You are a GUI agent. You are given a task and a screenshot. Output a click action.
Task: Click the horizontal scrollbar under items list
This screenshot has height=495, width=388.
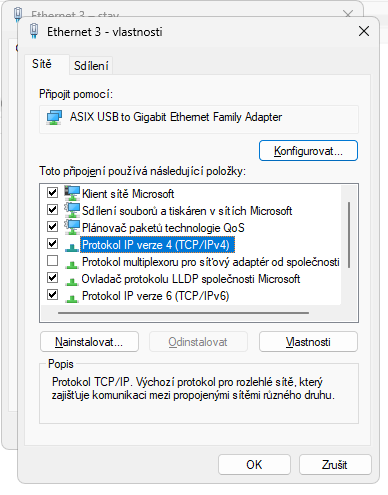pyautogui.click(x=183, y=313)
